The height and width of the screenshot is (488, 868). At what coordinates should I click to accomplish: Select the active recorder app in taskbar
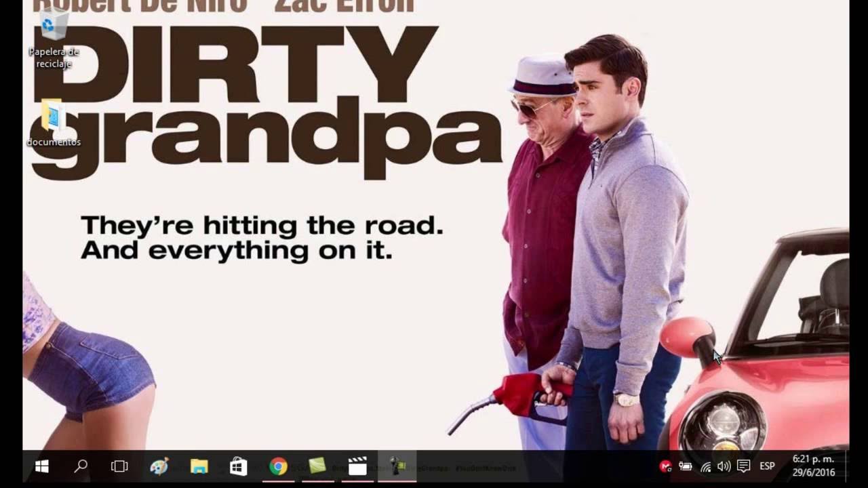397,466
